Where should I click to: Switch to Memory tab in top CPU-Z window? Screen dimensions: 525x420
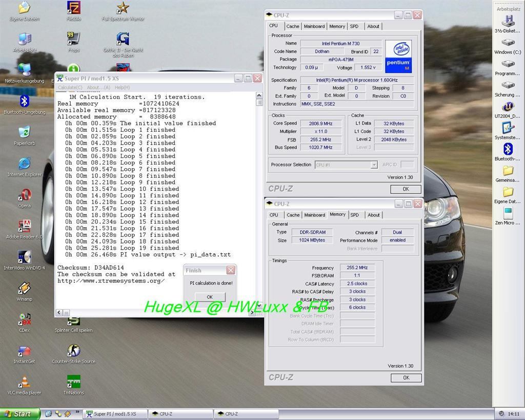tap(337, 27)
